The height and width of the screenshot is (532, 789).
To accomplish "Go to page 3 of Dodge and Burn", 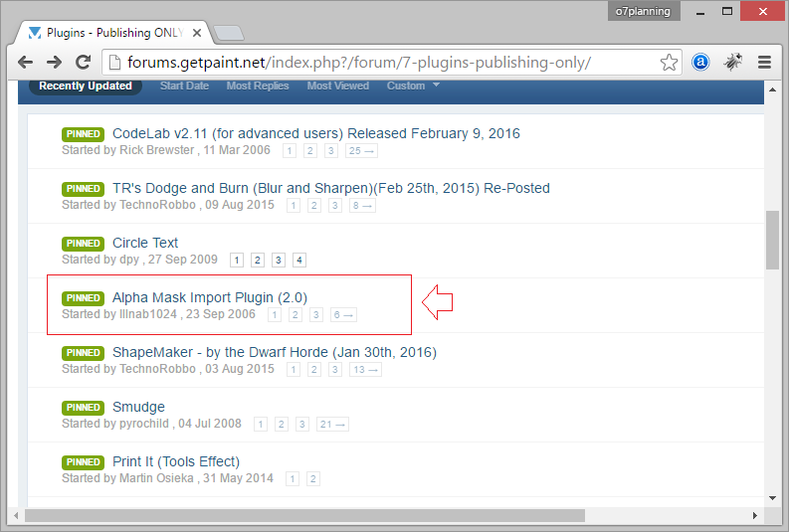I will click(334, 206).
